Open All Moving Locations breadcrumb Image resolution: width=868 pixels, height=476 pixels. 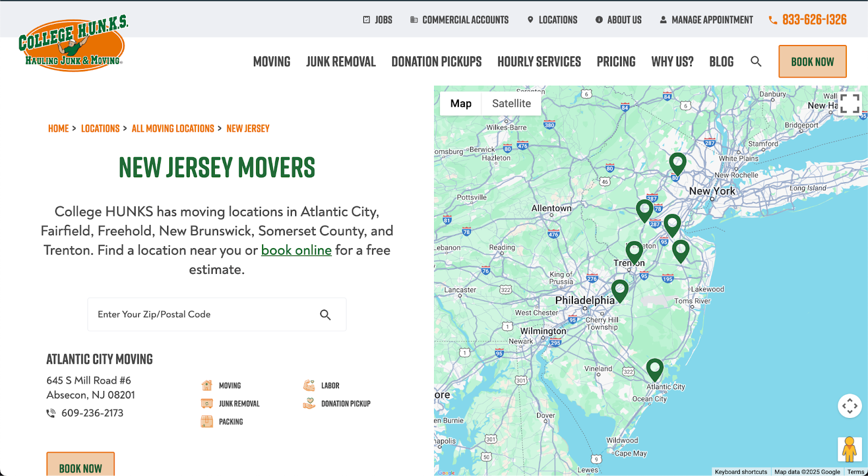coord(173,128)
